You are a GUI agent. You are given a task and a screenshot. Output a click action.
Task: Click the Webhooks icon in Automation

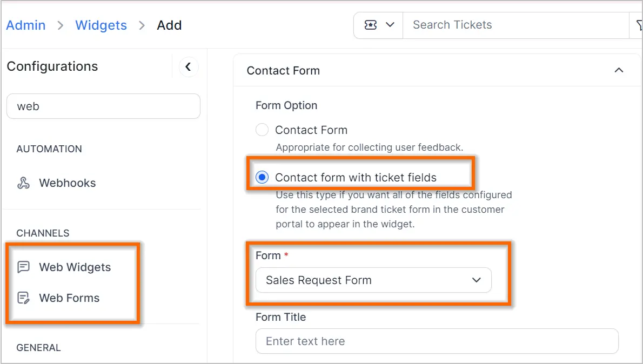[23, 183]
